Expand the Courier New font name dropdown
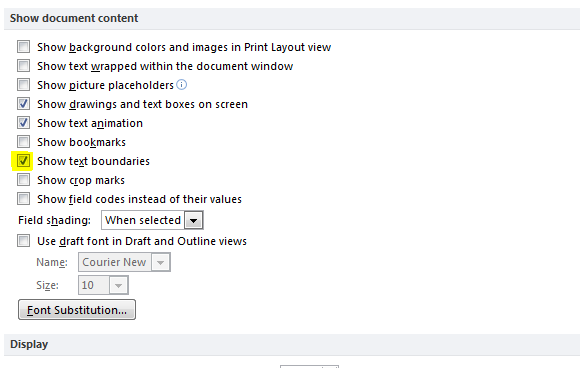 click(160, 262)
